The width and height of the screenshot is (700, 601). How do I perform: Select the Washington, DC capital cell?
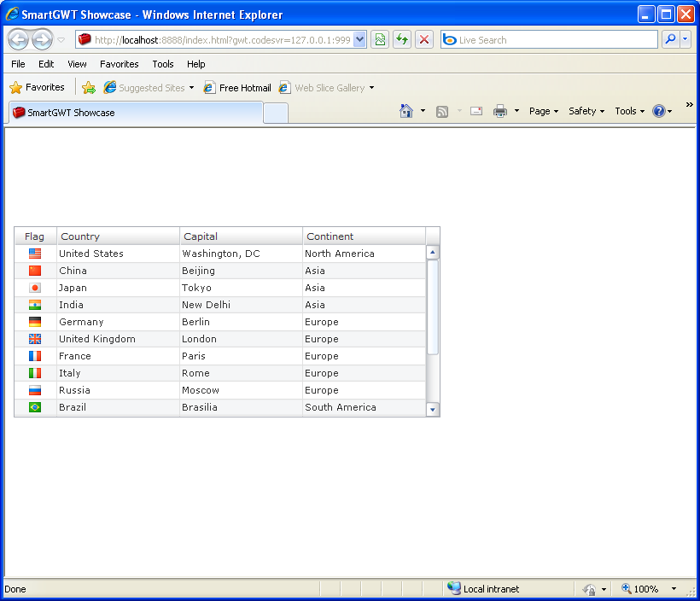pyautogui.click(x=241, y=254)
